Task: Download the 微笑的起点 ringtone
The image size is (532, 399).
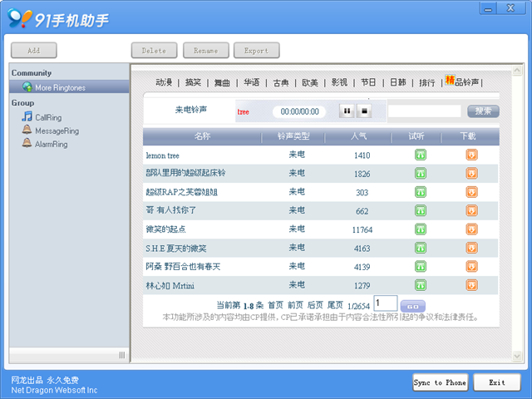Action: 471,229
